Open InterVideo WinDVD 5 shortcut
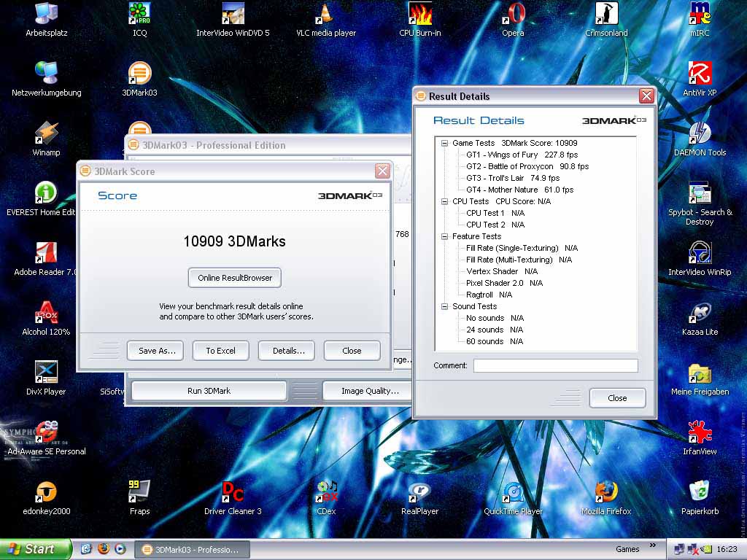This screenshot has width=747, height=560. coord(233,19)
